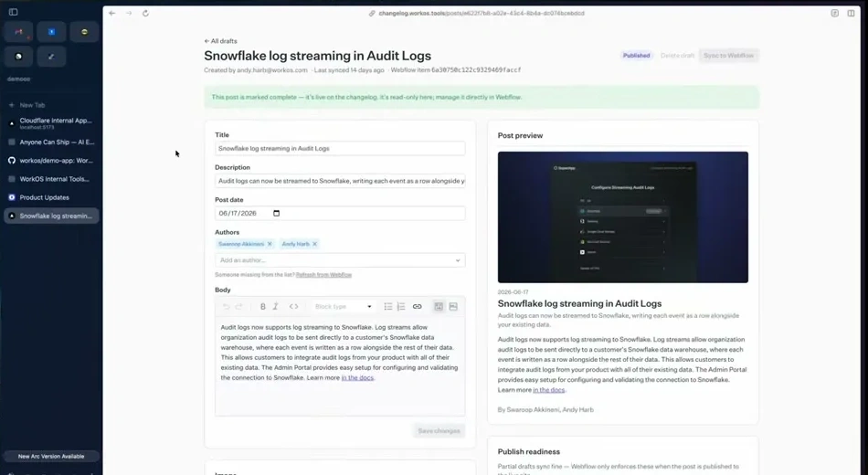Screen dimensions: 868x475
Task: Click 'By Swaroop Akkineni, Andy Harb' byline
Action: pos(545,409)
